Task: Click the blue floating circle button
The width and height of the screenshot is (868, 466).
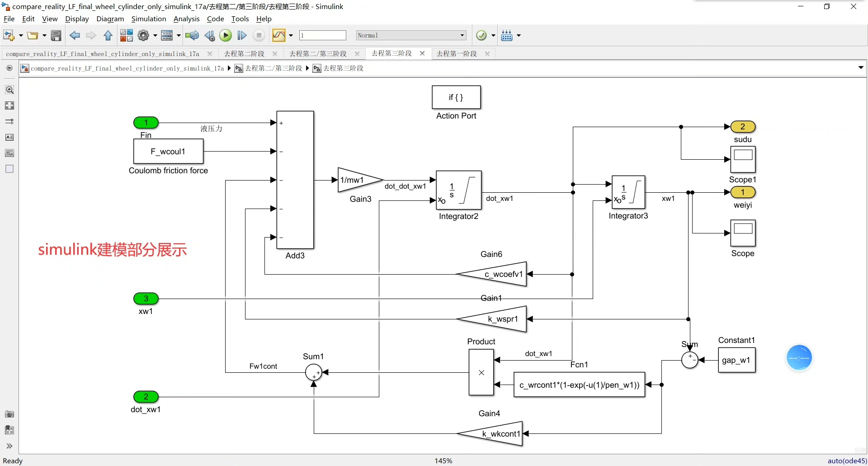Action: (799, 358)
